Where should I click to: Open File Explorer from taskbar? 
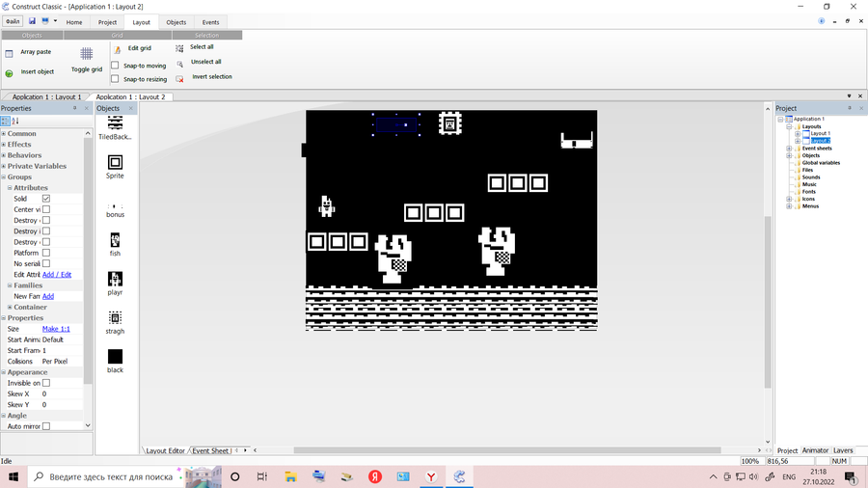[290, 476]
